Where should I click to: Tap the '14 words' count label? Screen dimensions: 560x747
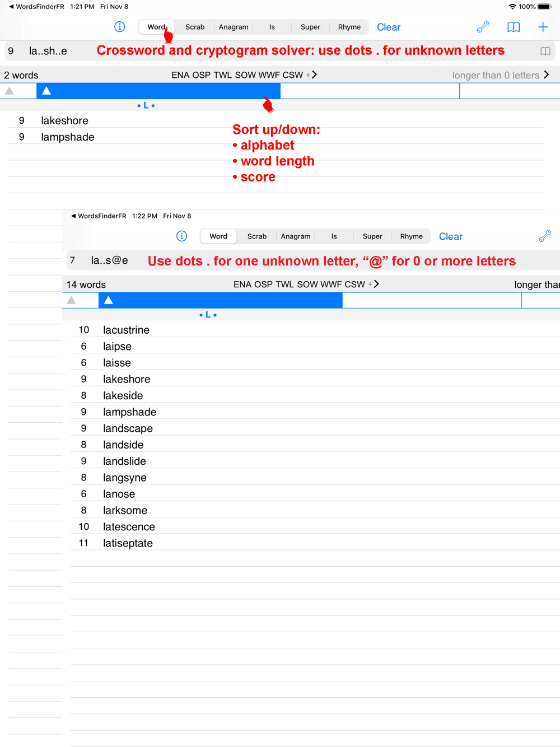(x=86, y=284)
